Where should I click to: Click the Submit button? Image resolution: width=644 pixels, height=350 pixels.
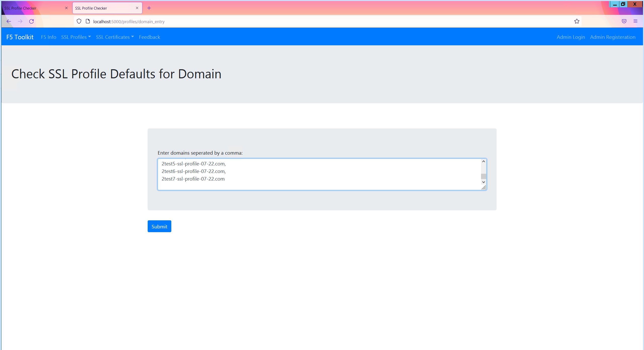click(x=159, y=226)
